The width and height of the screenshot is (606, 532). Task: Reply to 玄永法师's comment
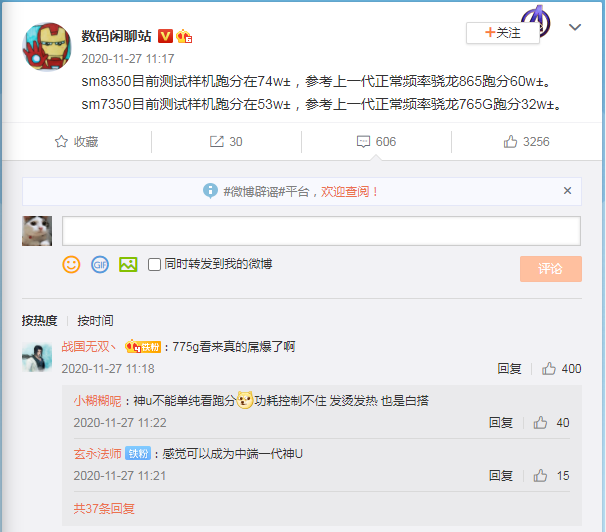(x=501, y=476)
